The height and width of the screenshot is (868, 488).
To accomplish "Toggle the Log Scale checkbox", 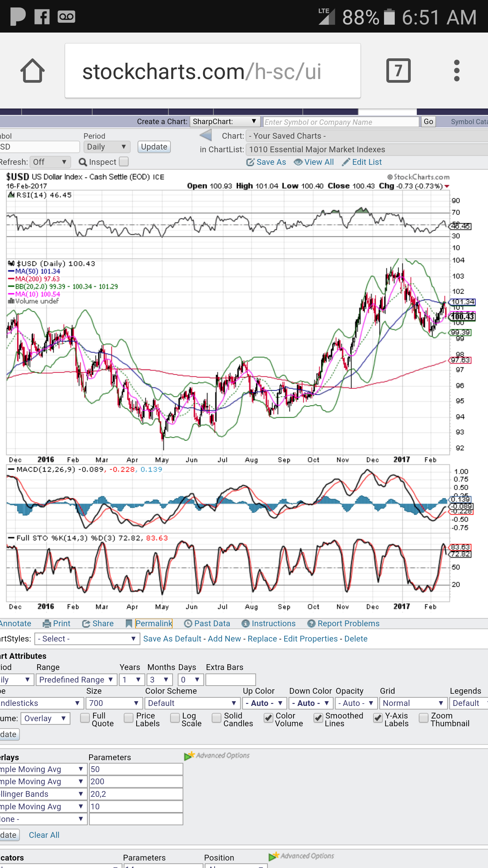I will [x=175, y=718].
